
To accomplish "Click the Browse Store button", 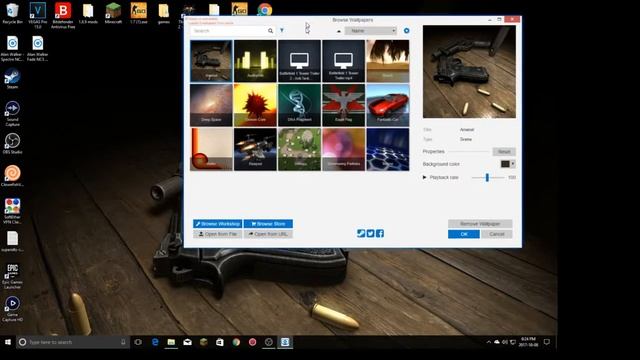I will point(268,224).
